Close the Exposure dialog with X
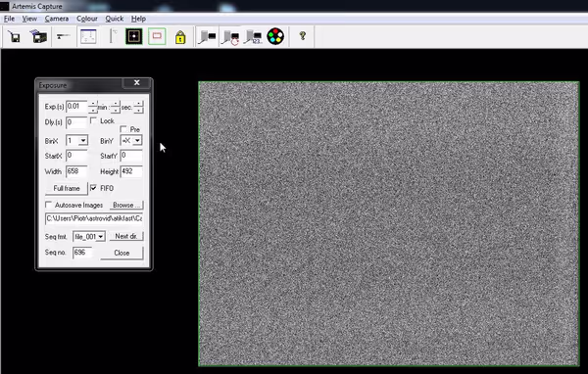Image resolution: width=588 pixels, height=374 pixels. coord(137,83)
